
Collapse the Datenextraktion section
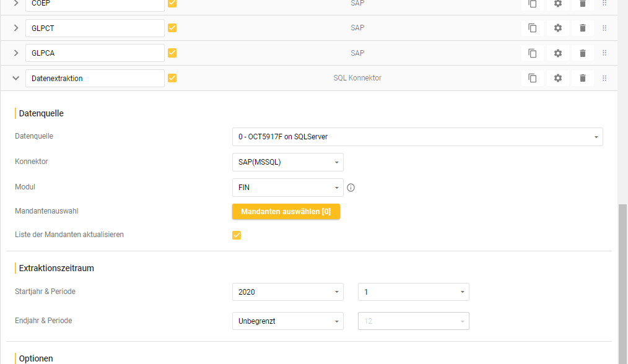(x=16, y=78)
